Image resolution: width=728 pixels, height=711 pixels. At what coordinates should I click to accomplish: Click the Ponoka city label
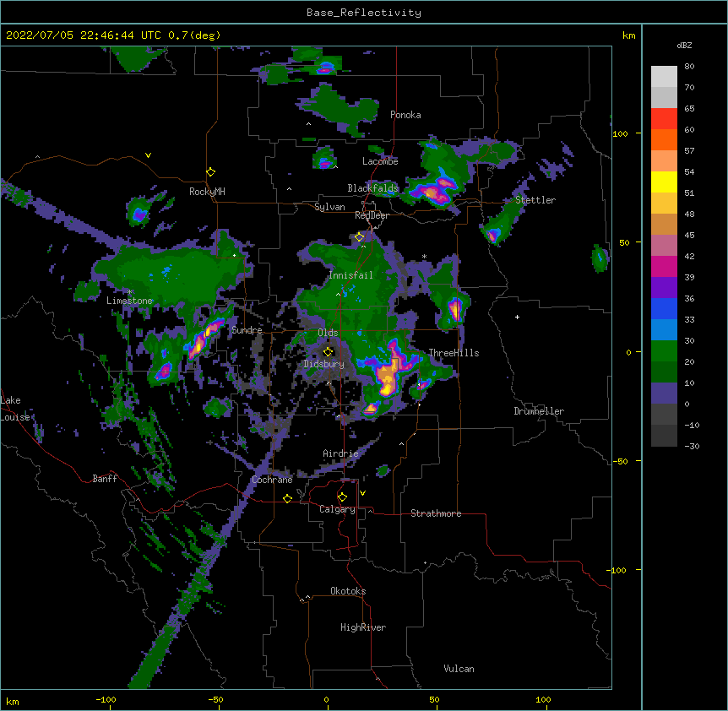[405, 115]
